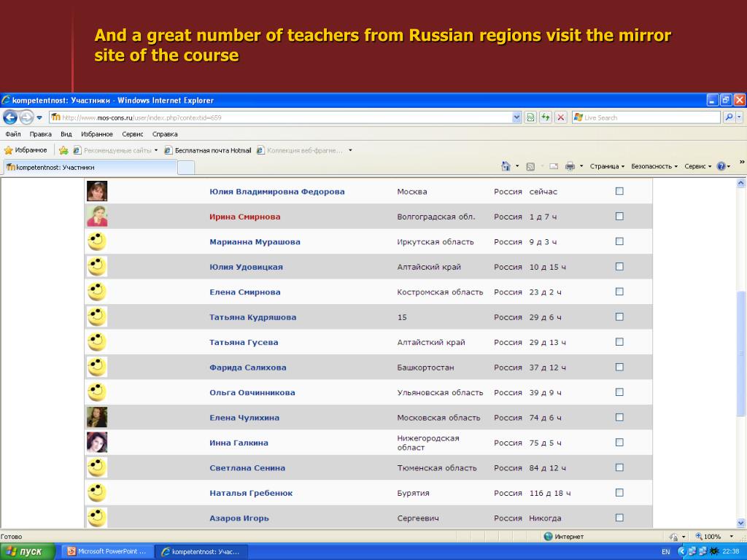Open the Безопасность dropdown menu
The image size is (747, 560).
point(654,166)
